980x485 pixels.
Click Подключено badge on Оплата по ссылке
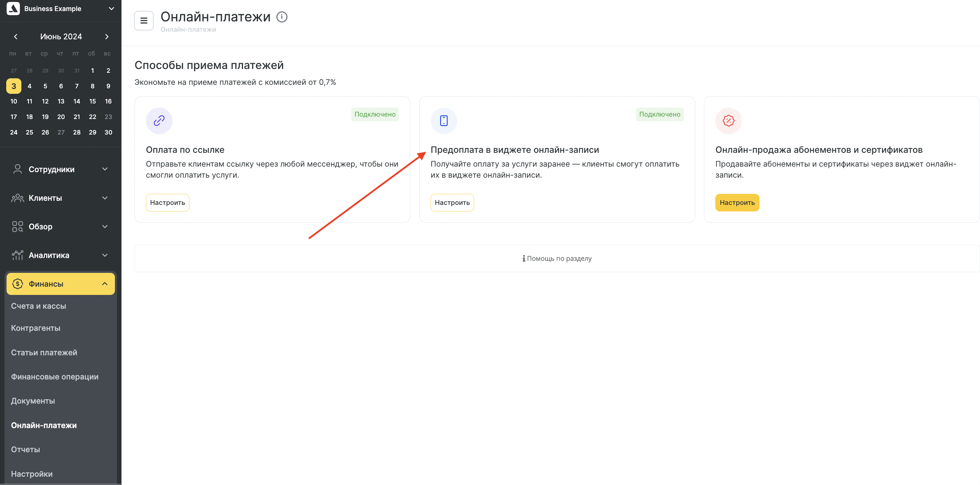375,114
